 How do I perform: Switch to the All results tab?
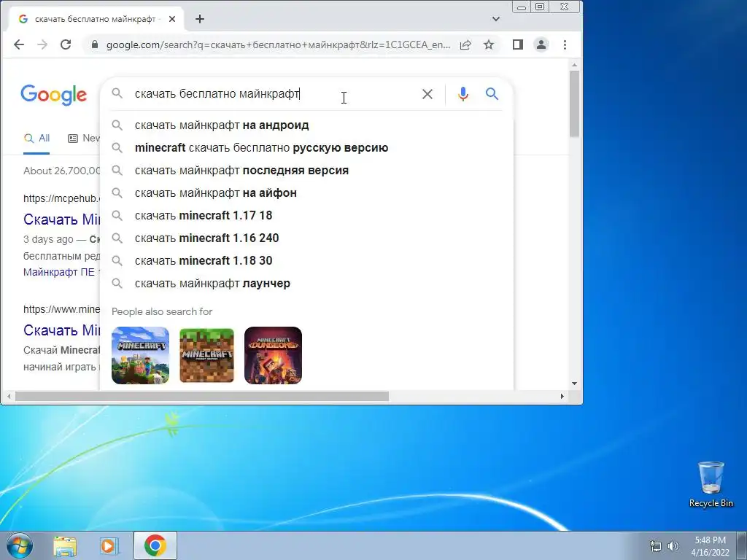click(36, 138)
